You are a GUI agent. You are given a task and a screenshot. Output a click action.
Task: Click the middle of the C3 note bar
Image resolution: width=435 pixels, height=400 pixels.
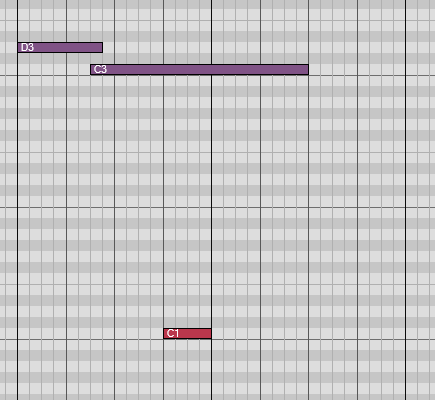tap(199, 69)
